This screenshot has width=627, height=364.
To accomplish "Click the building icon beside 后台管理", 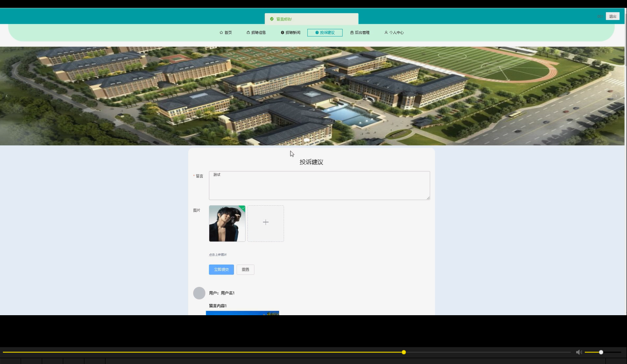I will 351,32.
